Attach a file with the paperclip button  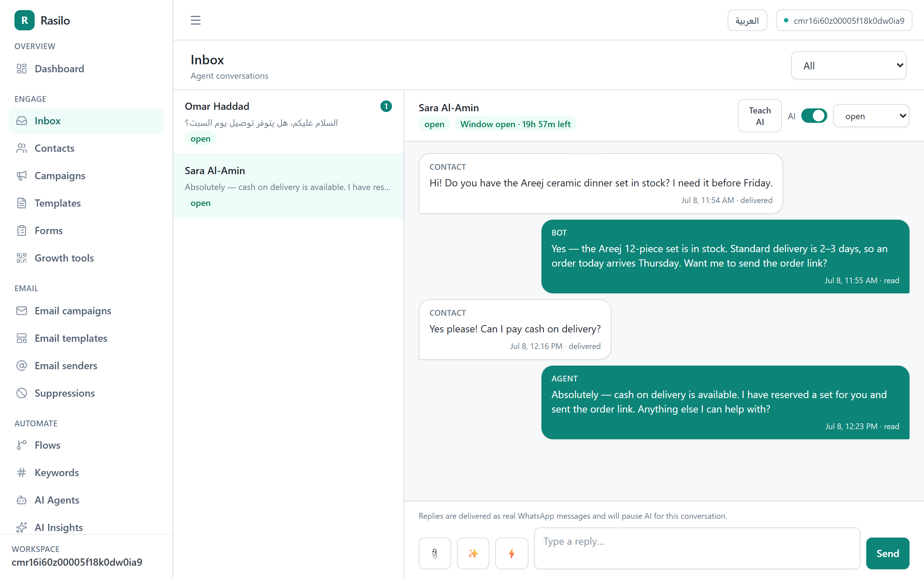coord(435,553)
